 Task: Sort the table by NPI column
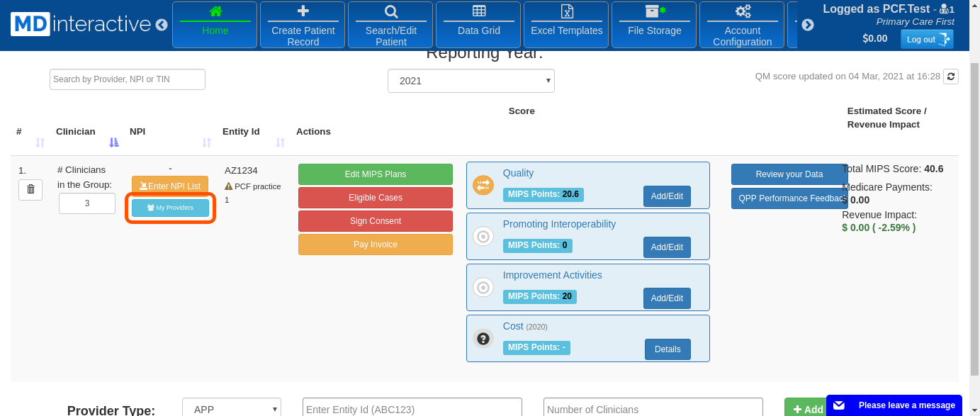[206, 142]
